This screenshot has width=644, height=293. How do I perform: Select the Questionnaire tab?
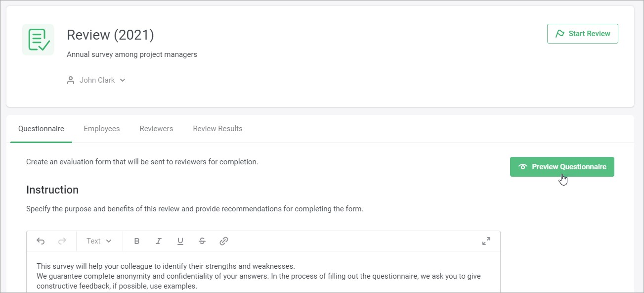coord(41,129)
